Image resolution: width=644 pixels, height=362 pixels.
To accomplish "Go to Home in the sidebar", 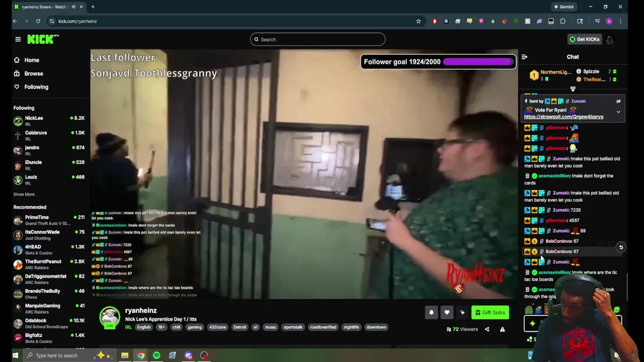I will pyautogui.click(x=32, y=60).
